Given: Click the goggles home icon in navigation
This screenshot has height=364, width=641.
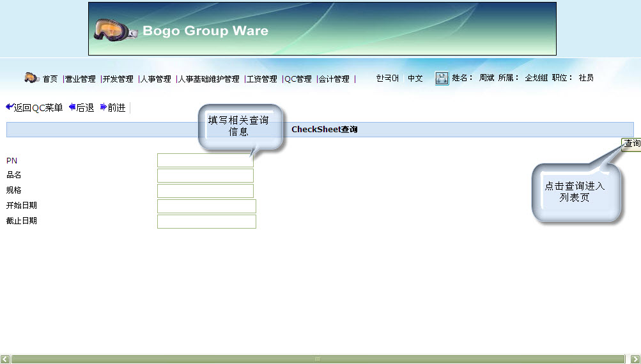Looking at the screenshot, I should coord(31,78).
